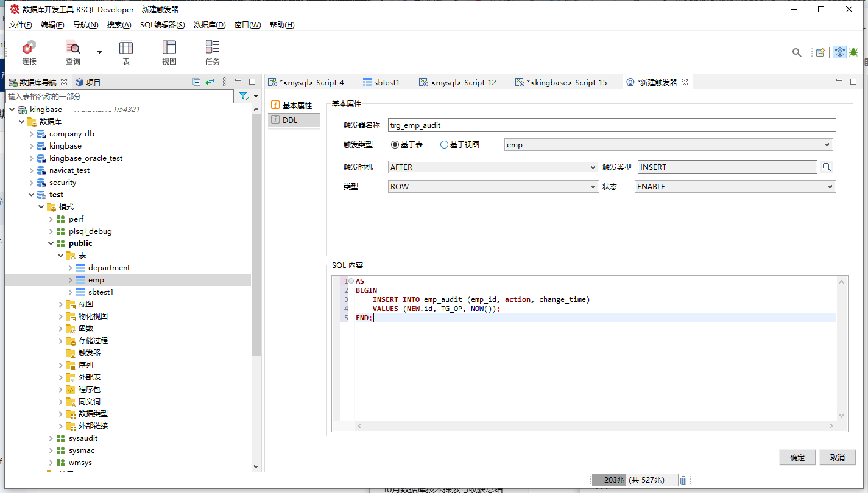The image size is (868, 493).
Task: Open the 触发时机 AFTER dropdown
Action: click(593, 167)
